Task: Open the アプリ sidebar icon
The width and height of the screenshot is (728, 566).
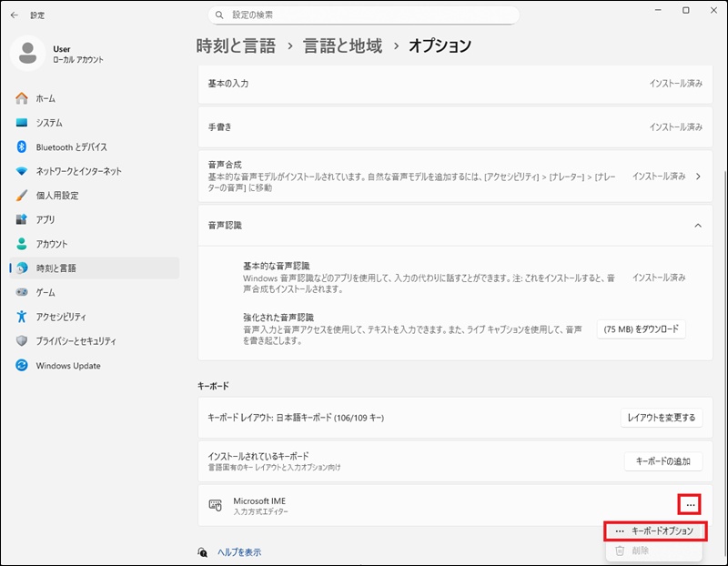Action: [22, 220]
